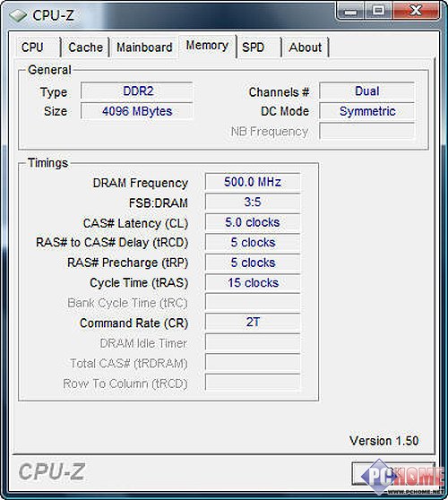Select the 2T Command Rate field
The height and width of the screenshot is (500, 448).
click(x=253, y=322)
